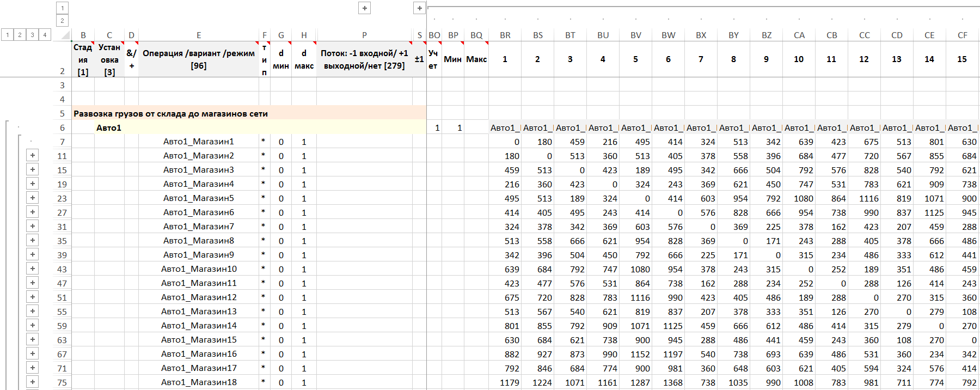
Task: Expand hidden column group above column P
Action: [365, 8]
